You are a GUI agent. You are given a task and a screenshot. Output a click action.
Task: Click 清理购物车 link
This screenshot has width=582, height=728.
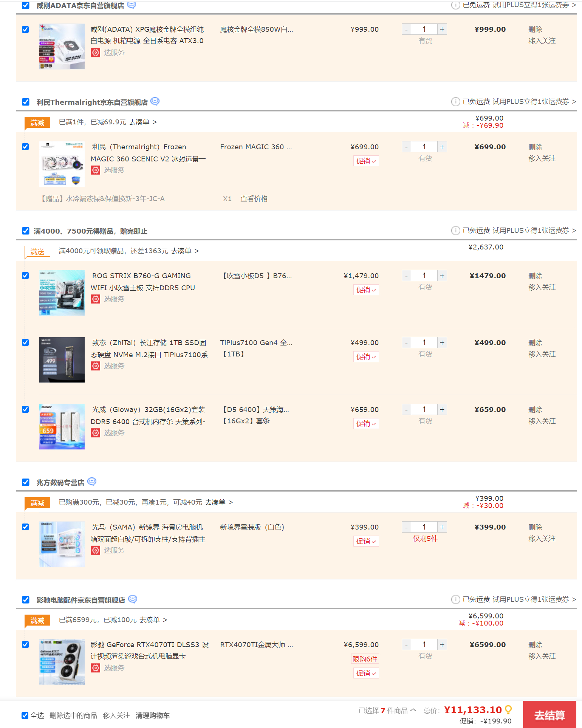click(153, 716)
